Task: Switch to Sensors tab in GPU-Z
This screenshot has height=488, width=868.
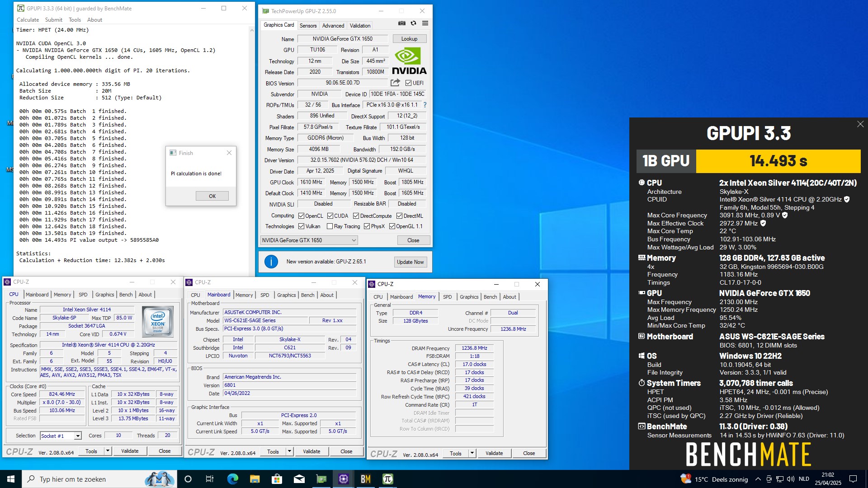Action: click(x=308, y=26)
